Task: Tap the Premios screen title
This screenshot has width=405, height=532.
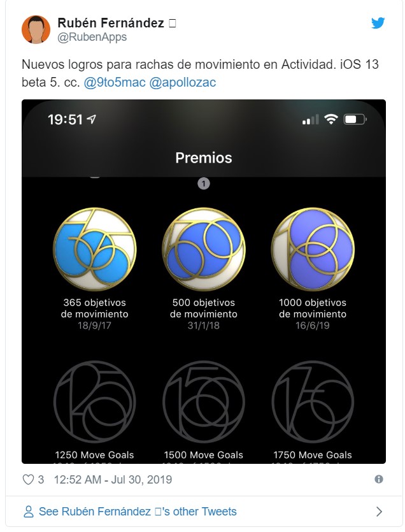Action: 204,158
